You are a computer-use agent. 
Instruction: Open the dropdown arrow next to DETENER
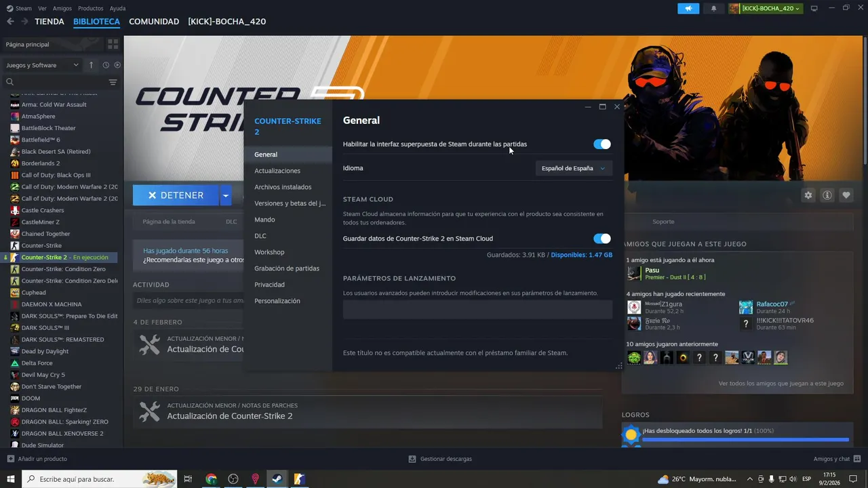(x=225, y=195)
